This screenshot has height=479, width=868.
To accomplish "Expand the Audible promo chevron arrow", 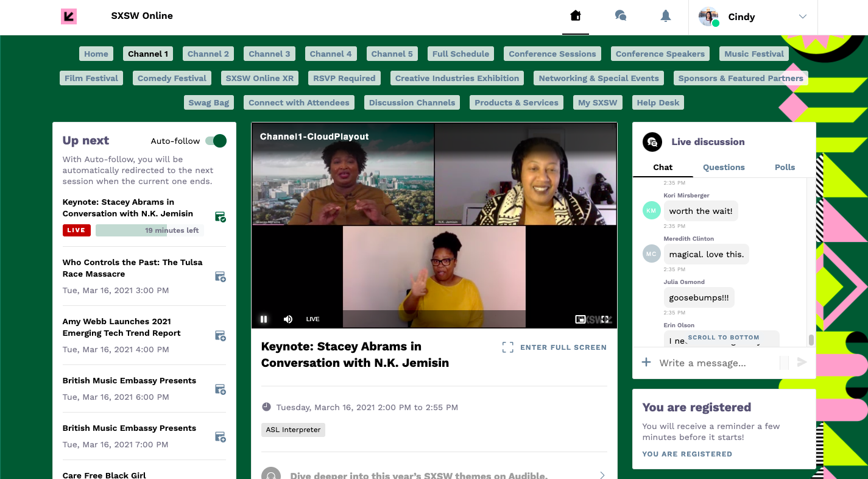I will click(602, 475).
